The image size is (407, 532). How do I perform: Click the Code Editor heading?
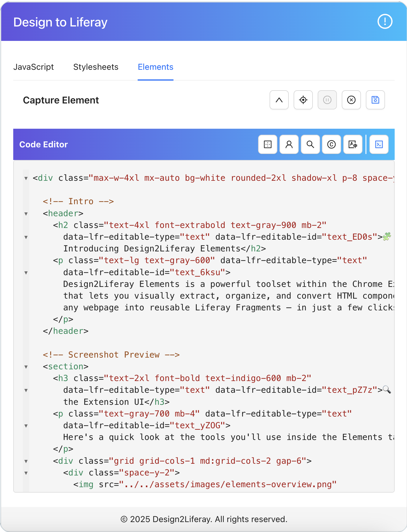pos(44,144)
